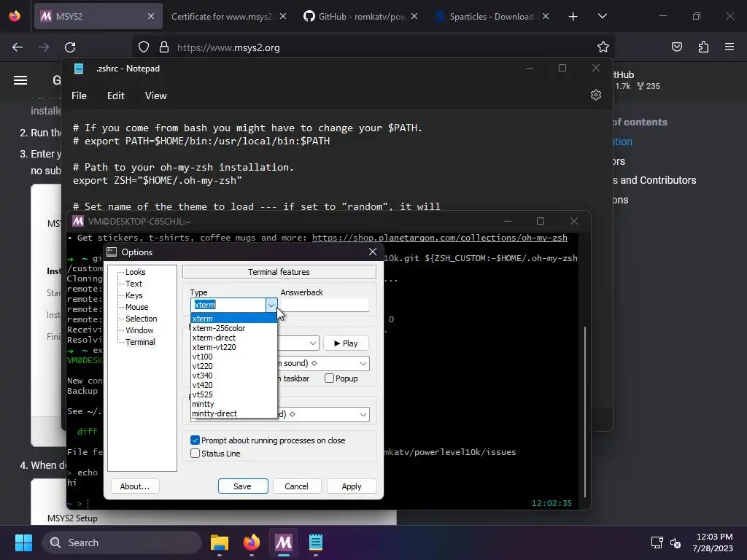Enable the Popup checkbox
Screen dimensions: 747x560
click(x=341, y=378)
